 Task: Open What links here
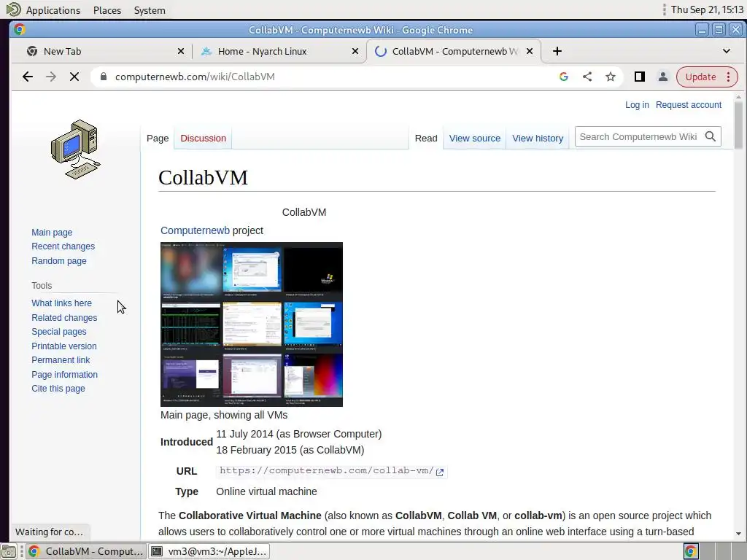point(61,303)
